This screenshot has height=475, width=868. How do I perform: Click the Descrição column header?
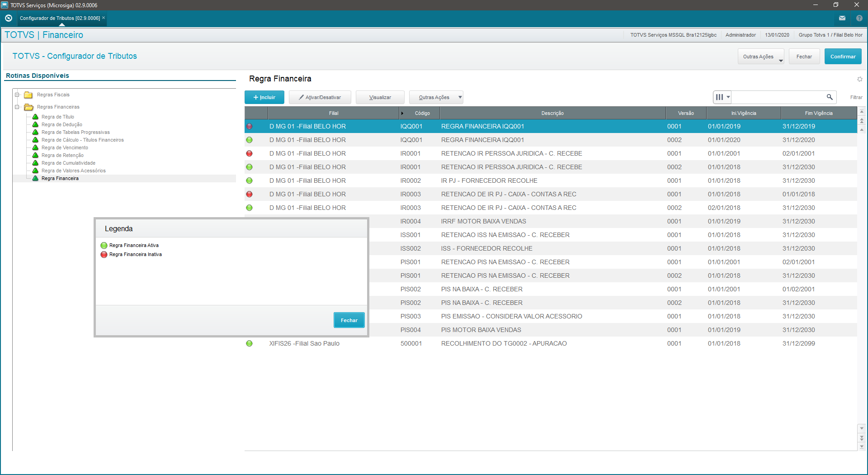552,113
